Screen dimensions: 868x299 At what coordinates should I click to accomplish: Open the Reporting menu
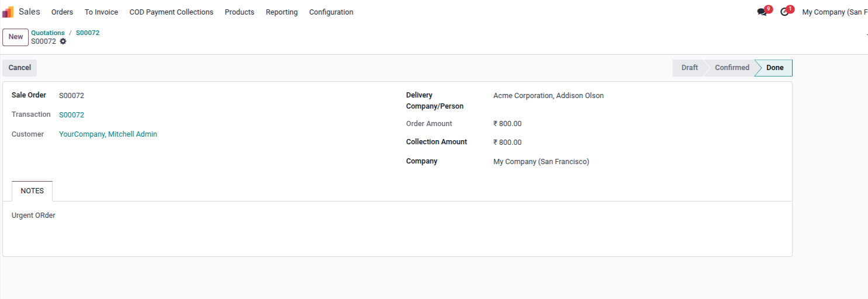tap(282, 12)
